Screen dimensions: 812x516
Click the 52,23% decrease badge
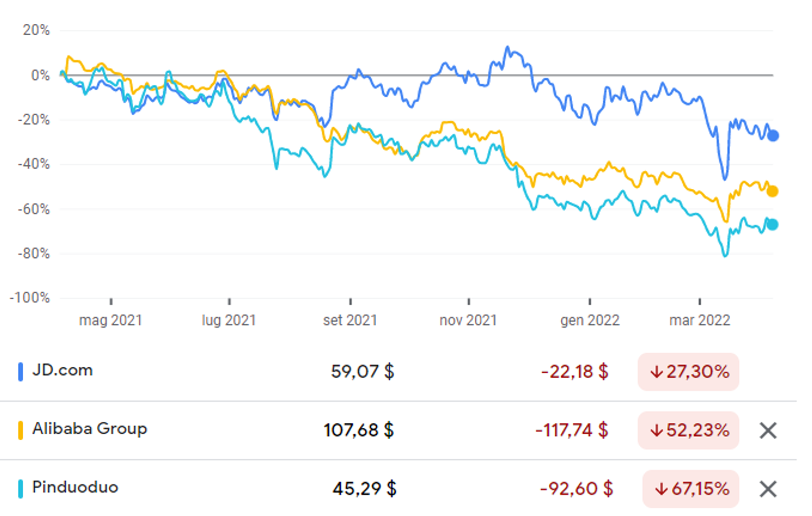pos(689,430)
